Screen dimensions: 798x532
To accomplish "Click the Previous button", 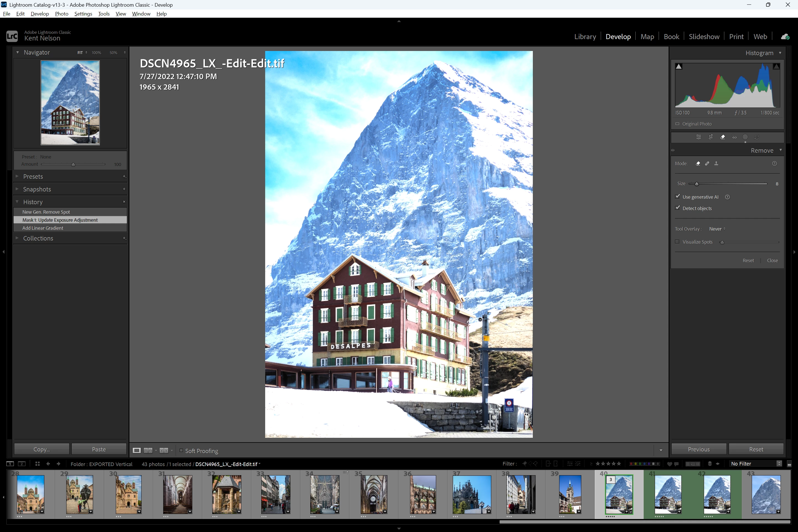I will tap(699, 449).
